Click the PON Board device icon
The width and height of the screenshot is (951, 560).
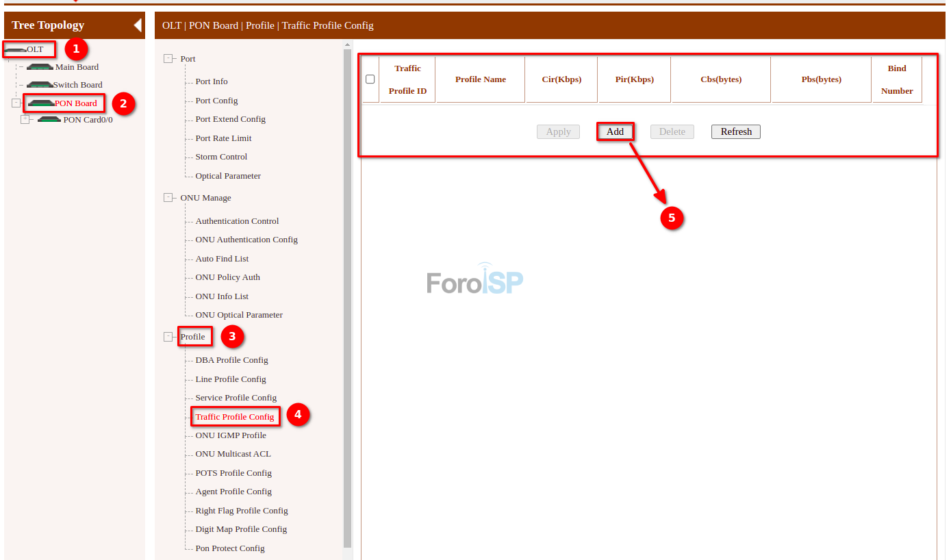pyautogui.click(x=41, y=103)
